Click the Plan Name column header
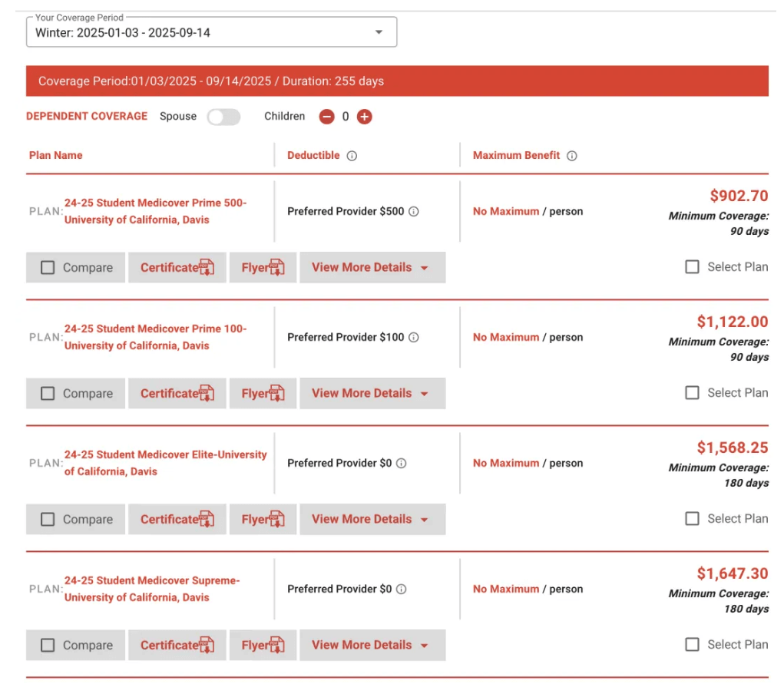 (x=55, y=156)
